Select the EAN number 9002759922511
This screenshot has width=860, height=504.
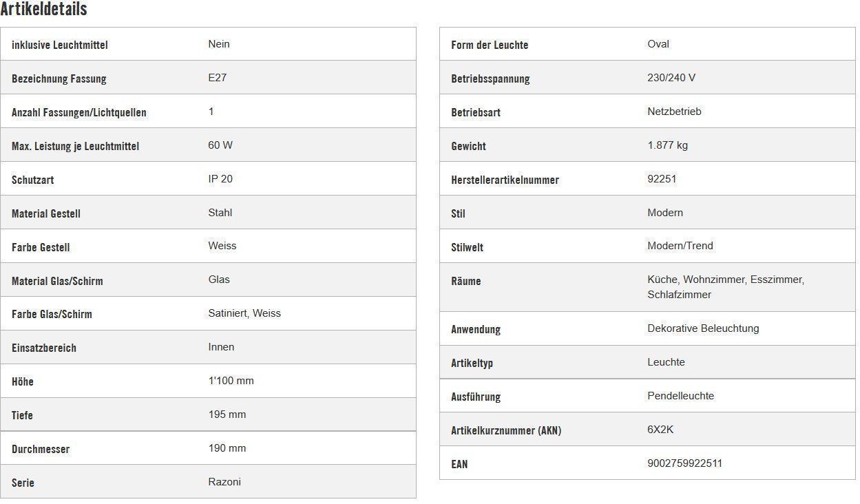684,463
